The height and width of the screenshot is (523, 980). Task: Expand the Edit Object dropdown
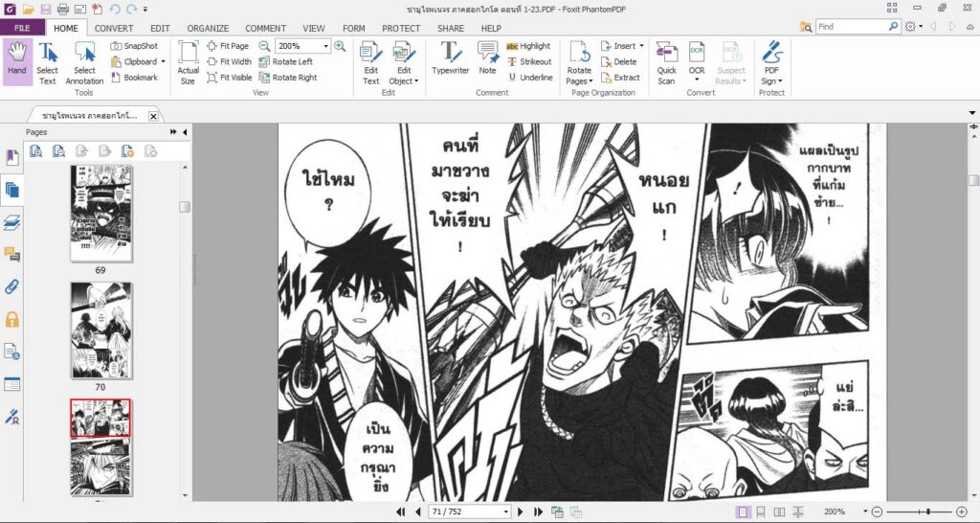tap(416, 81)
